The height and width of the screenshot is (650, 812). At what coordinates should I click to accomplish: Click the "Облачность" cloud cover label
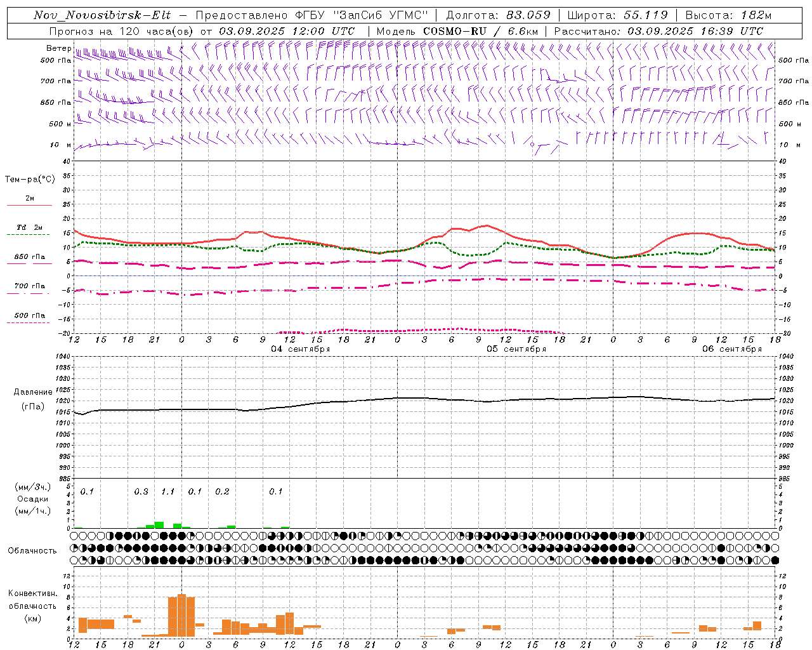pyautogui.click(x=32, y=551)
